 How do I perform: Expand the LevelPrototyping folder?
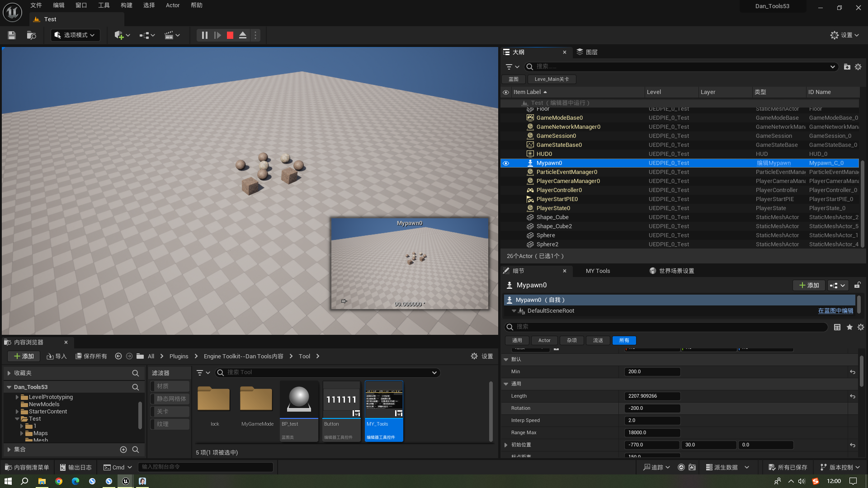point(17,397)
